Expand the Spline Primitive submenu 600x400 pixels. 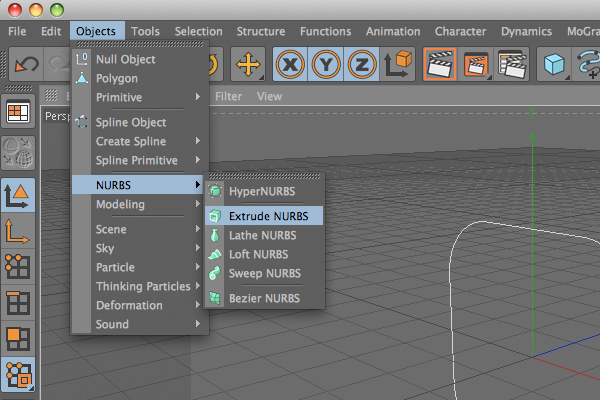[140, 160]
